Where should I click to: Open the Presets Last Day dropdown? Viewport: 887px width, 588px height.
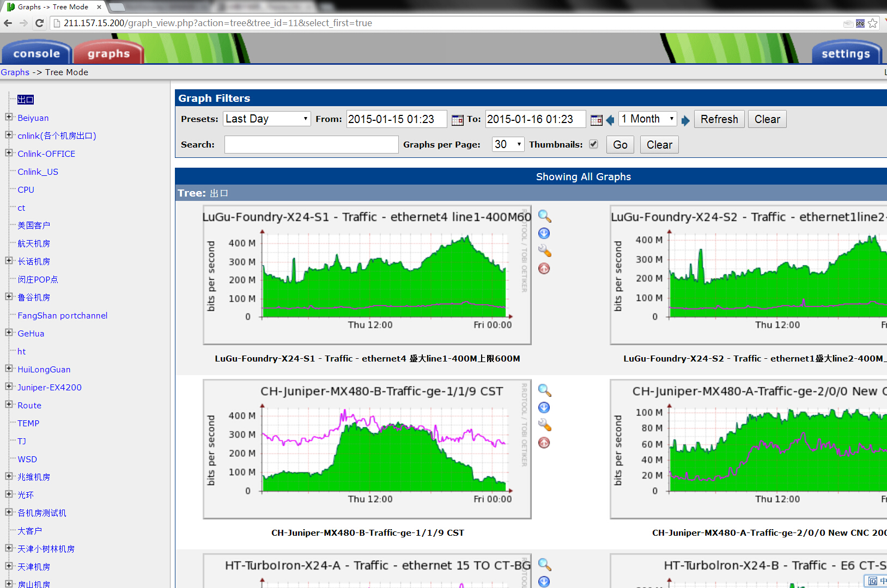267,119
